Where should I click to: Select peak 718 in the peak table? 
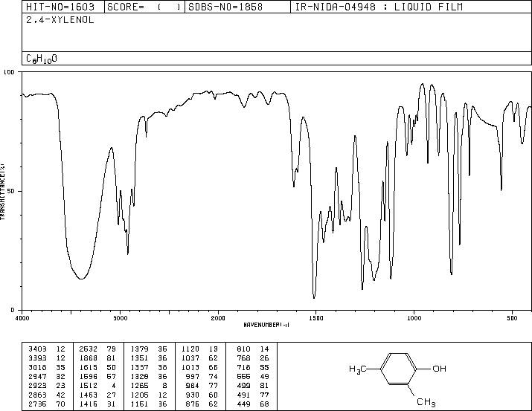pyautogui.click(x=243, y=367)
